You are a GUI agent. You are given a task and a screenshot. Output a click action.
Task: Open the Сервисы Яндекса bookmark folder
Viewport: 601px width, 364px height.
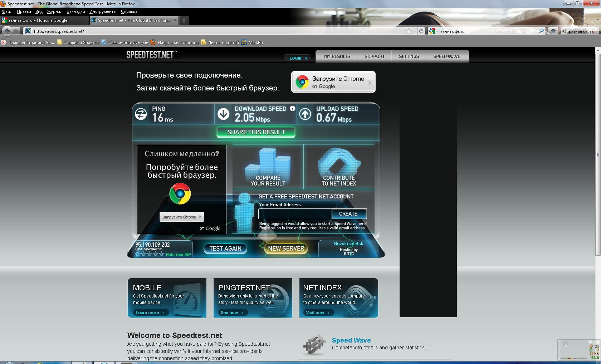(78, 42)
